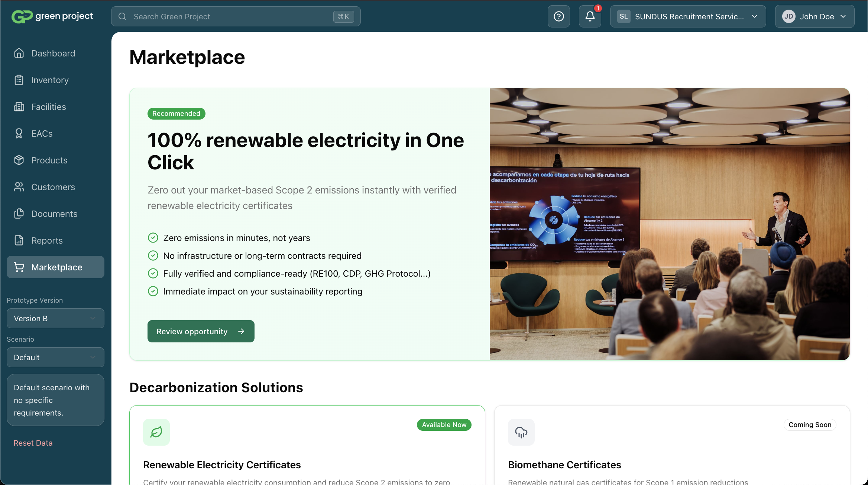The image size is (868, 485).
Task: Go to Documents section
Action: pos(55,214)
